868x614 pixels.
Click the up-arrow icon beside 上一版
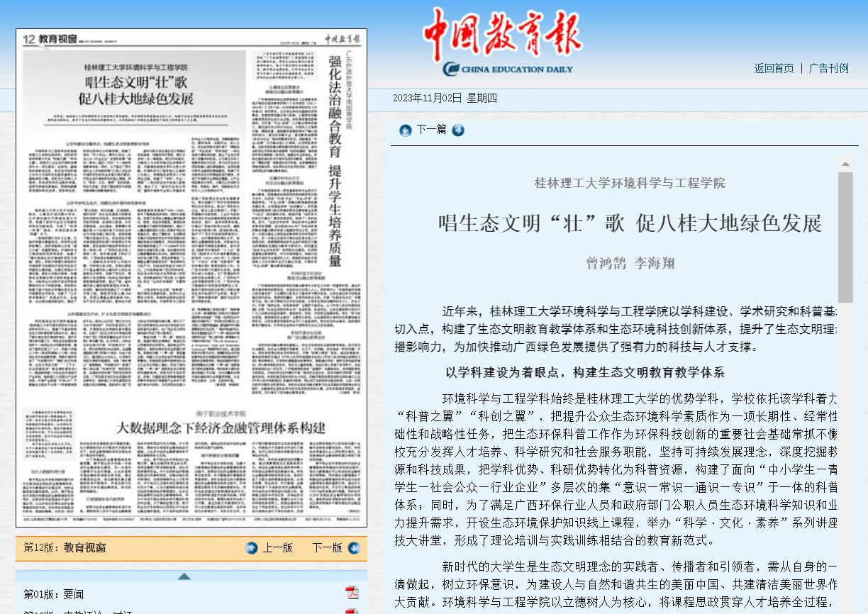pos(252,548)
